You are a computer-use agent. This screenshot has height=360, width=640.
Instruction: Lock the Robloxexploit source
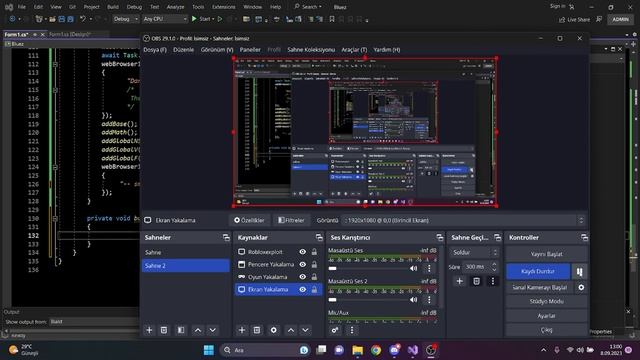pos(314,252)
